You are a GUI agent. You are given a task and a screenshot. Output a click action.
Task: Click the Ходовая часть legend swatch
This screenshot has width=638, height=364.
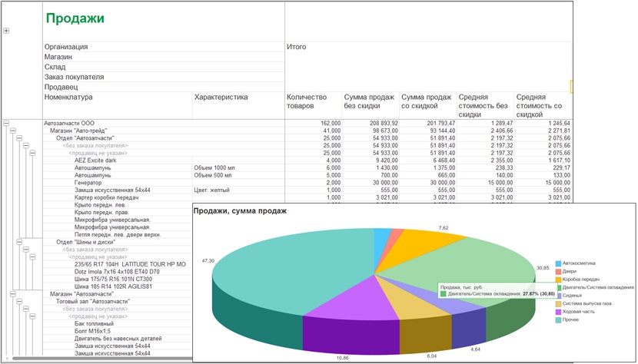[558, 312]
